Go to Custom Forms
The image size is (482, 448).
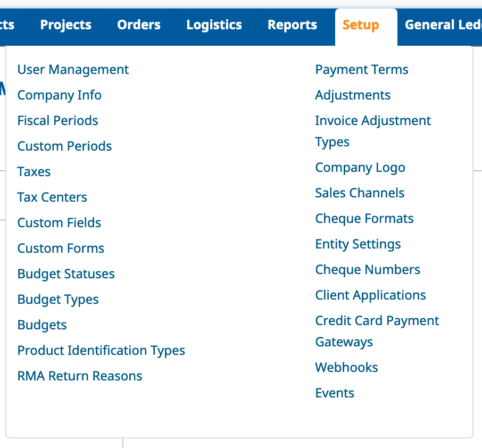point(61,248)
